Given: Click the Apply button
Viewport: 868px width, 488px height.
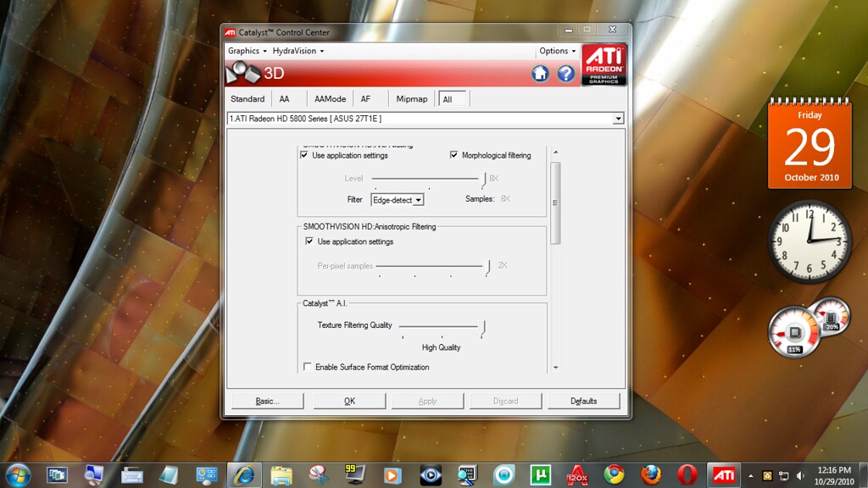Looking at the screenshot, I should tap(427, 401).
